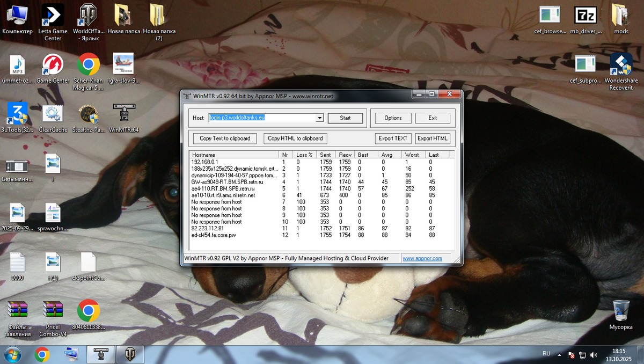
Task: Open the WinMTR Options button
Action: click(x=393, y=118)
